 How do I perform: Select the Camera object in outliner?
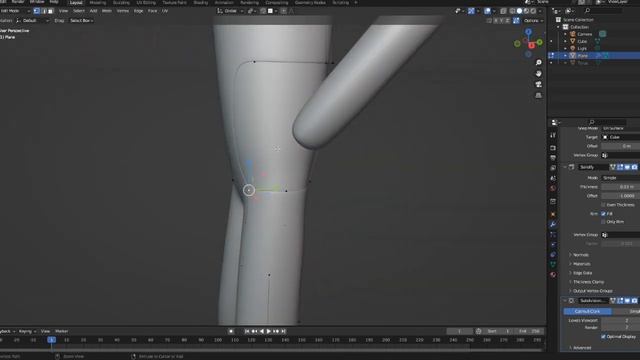coord(584,34)
